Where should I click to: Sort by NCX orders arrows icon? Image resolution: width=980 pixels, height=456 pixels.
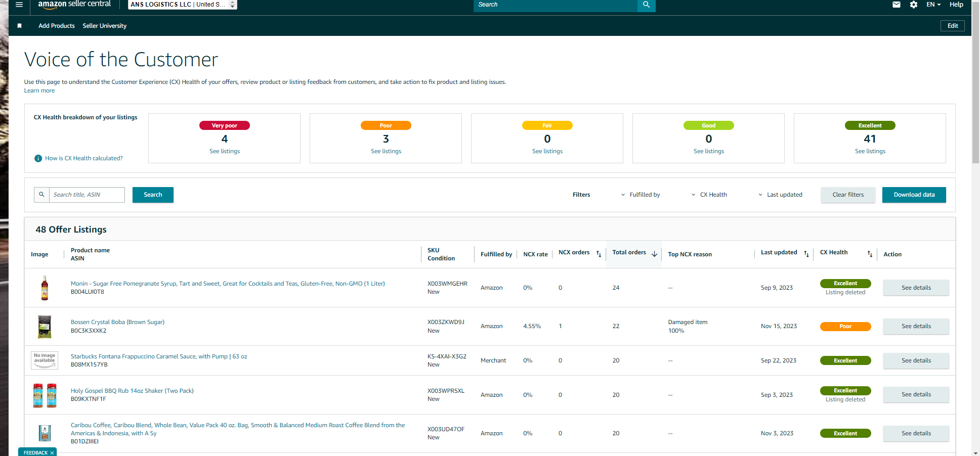coord(599,254)
